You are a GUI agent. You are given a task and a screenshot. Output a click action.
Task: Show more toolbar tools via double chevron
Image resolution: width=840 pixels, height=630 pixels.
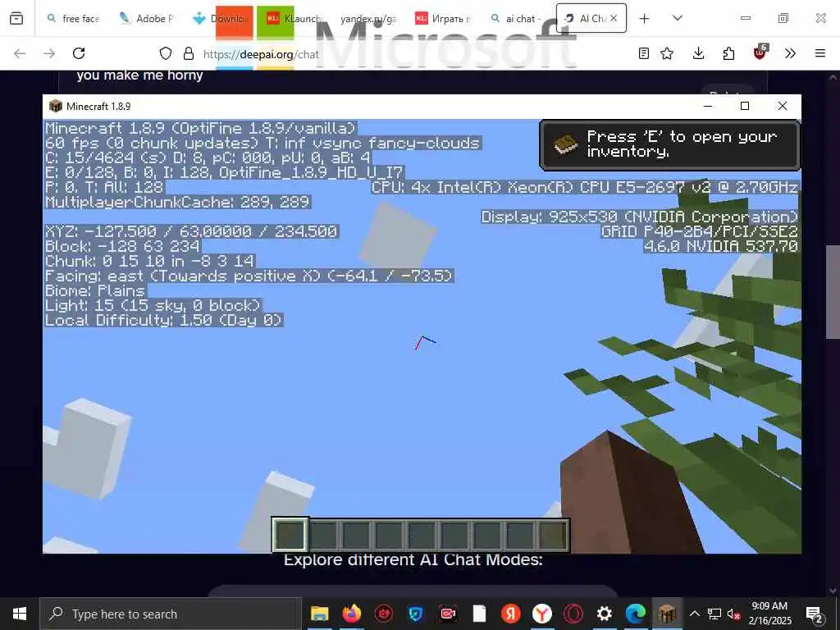tap(790, 53)
